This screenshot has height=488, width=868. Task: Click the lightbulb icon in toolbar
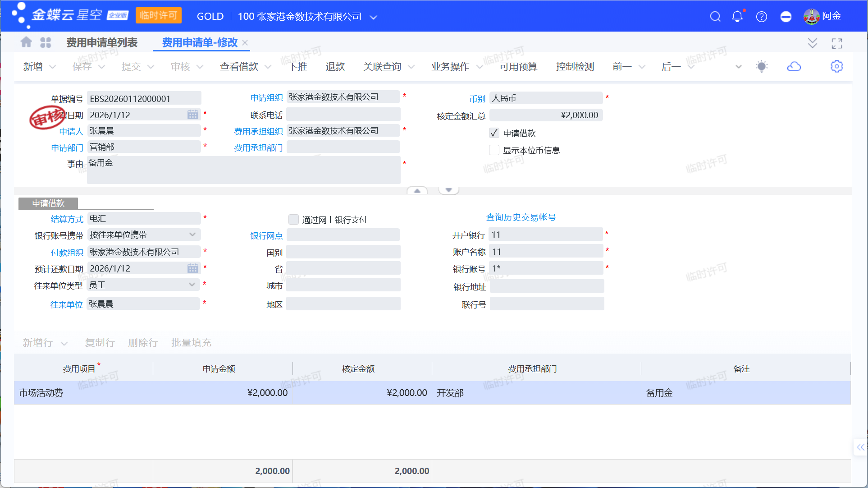coord(762,67)
